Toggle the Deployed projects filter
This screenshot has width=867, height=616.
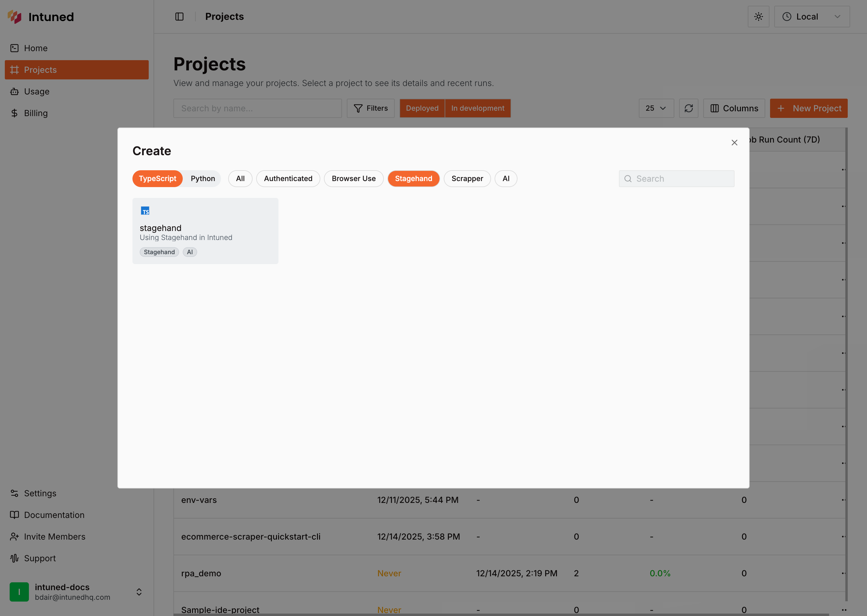pos(422,108)
